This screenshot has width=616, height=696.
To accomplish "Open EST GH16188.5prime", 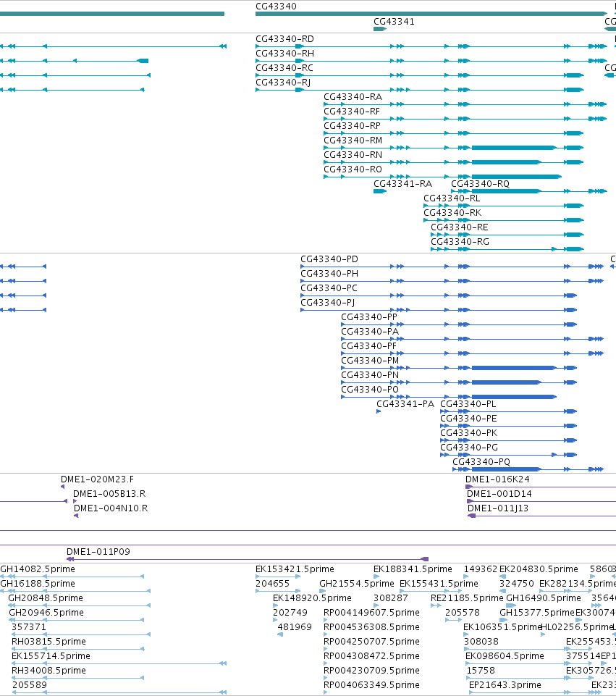I will coord(38,584).
